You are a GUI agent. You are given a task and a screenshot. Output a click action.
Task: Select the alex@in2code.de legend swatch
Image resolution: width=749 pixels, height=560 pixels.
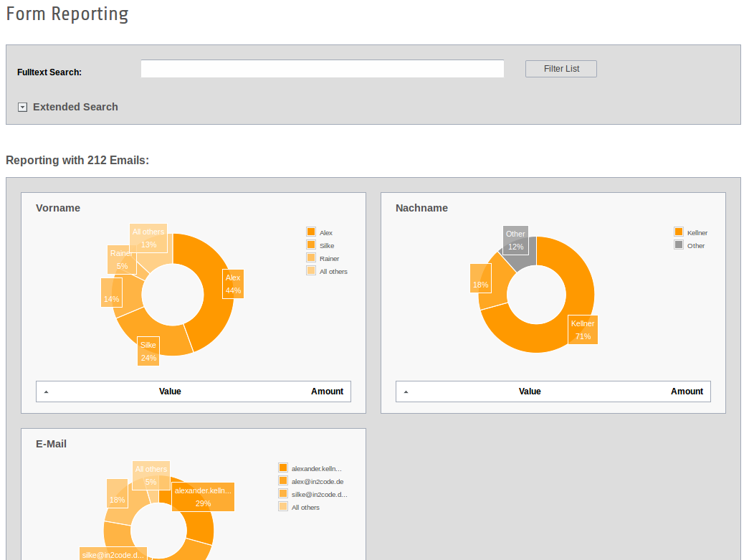[x=282, y=480]
